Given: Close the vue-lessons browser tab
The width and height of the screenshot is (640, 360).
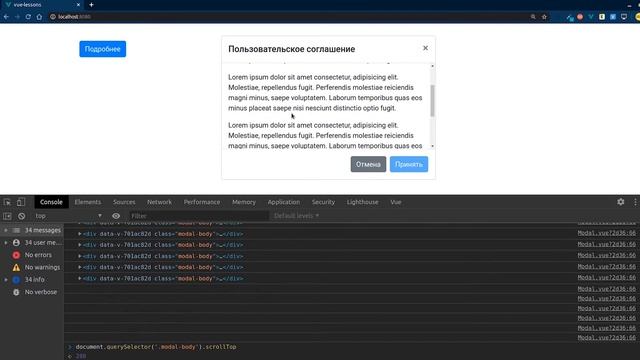Looking at the screenshot, I should click(x=78, y=5).
